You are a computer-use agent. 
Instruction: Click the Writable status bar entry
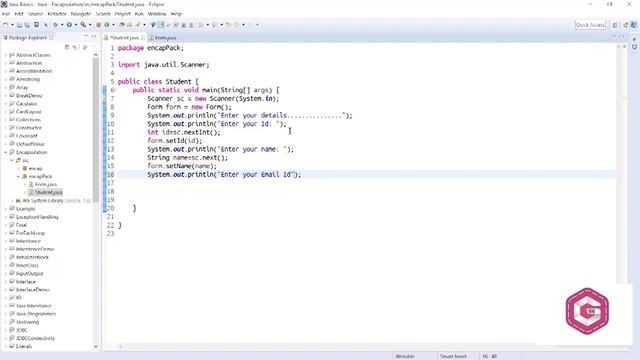click(x=405, y=356)
